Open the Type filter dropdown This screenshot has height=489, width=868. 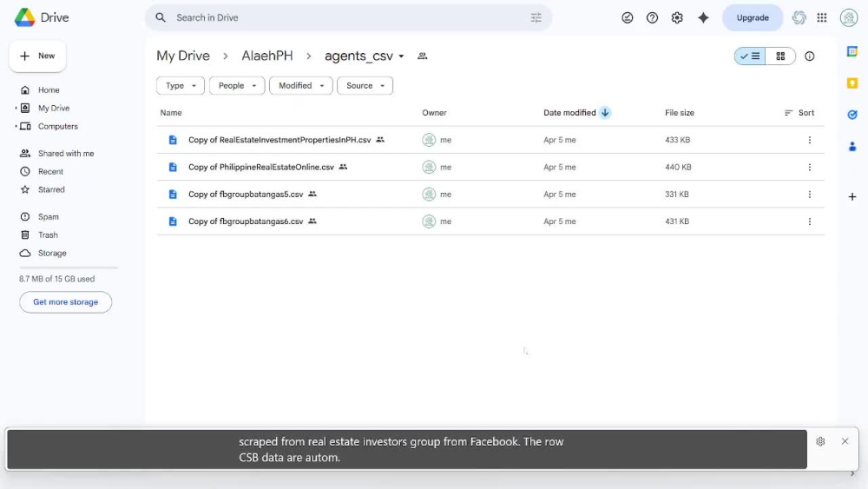[181, 86]
